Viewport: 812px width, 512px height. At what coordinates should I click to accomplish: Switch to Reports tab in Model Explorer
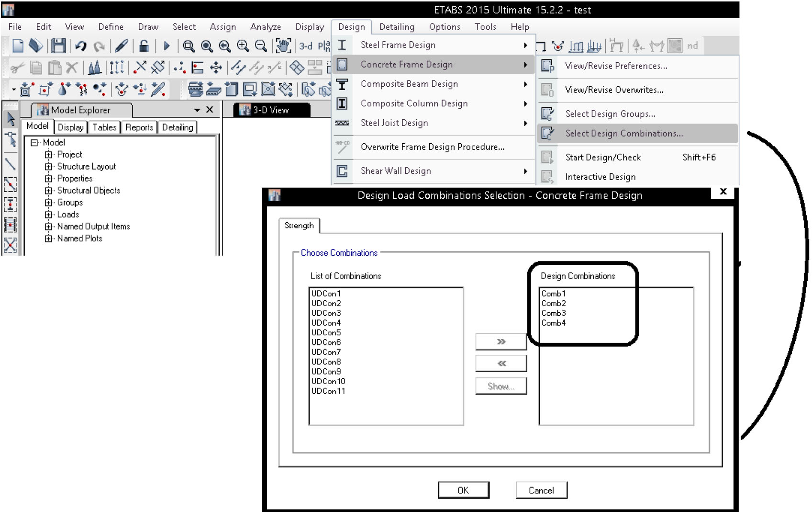139,127
